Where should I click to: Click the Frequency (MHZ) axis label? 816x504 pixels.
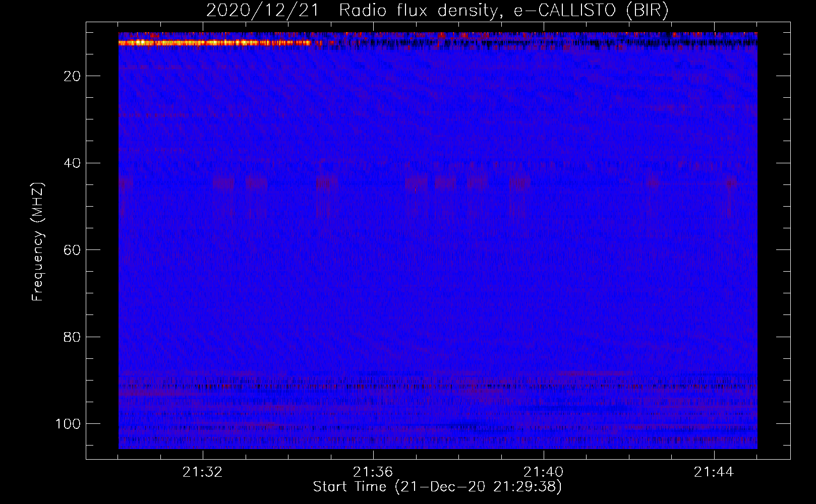(x=38, y=241)
